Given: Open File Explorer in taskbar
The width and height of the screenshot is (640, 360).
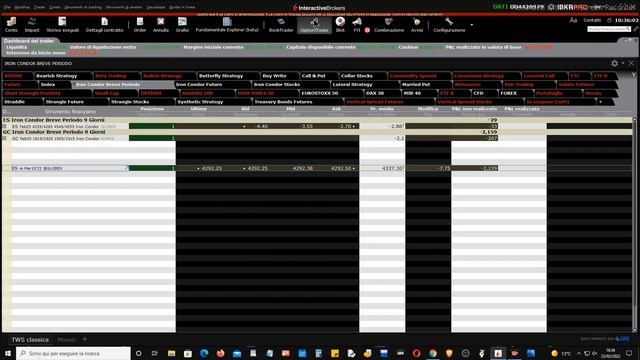Looking at the screenshot, I should click(x=171, y=353).
